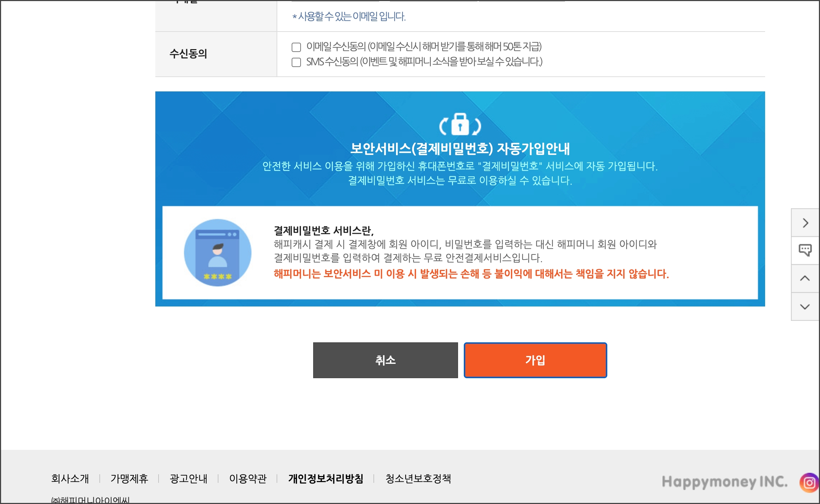
Task: Click the chat bubble sidebar icon
Action: click(x=805, y=250)
